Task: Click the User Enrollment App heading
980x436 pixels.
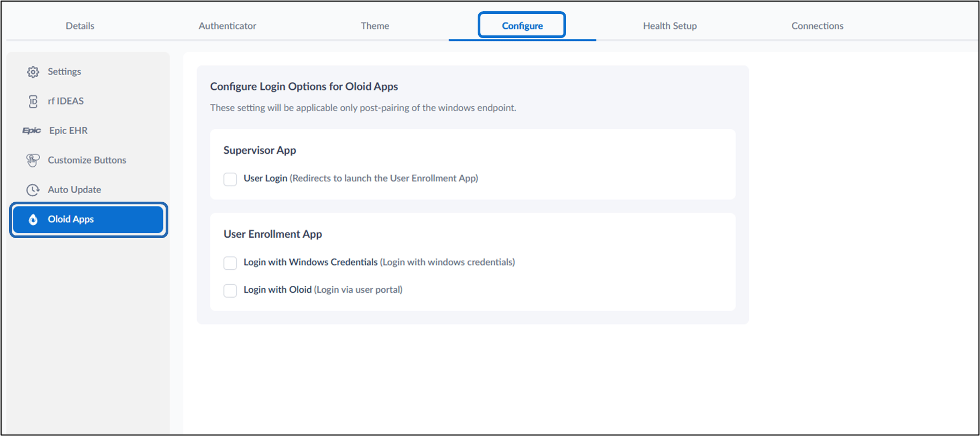Action: pyautogui.click(x=272, y=234)
